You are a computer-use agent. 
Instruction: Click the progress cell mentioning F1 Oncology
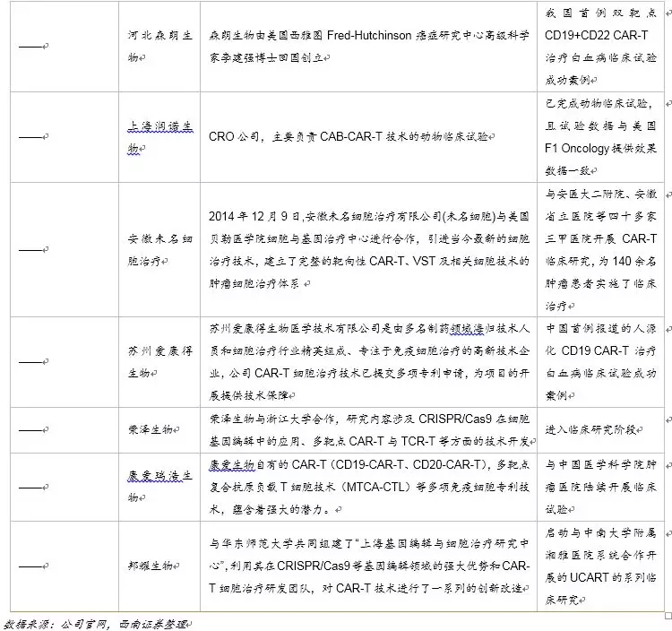click(600, 137)
